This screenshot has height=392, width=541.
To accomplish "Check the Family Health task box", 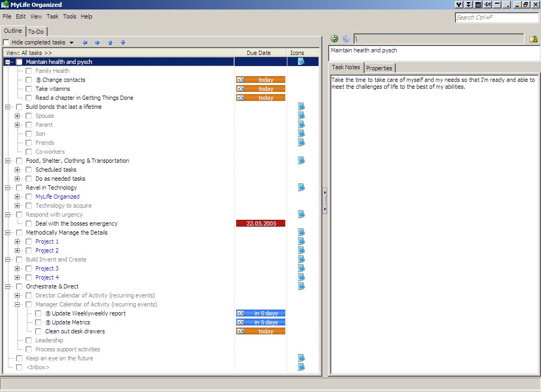I will pyautogui.click(x=29, y=71).
